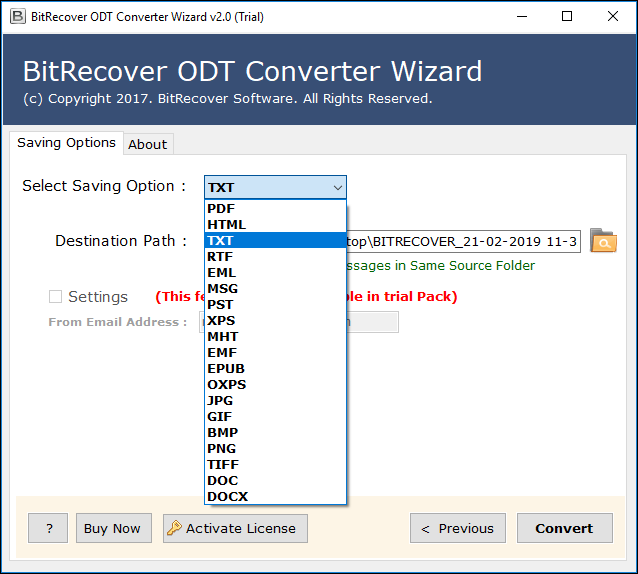
Task: Enable the Settings checkbox
Action: (x=55, y=297)
